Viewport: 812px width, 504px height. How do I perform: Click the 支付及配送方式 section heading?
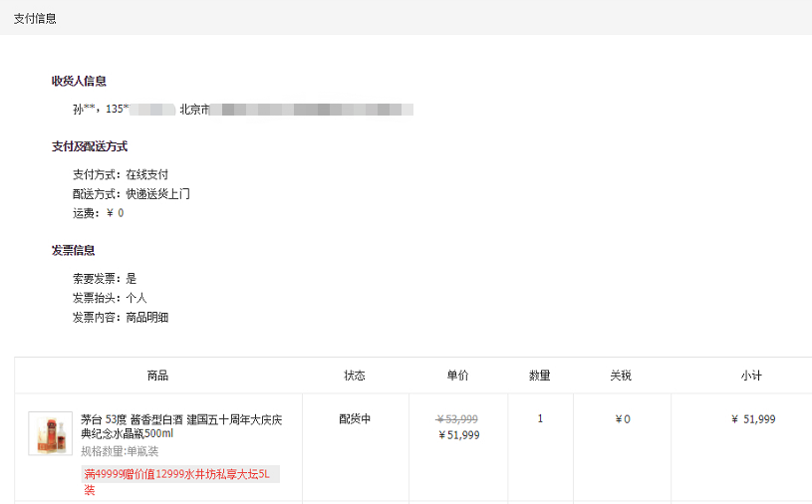click(x=90, y=146)
